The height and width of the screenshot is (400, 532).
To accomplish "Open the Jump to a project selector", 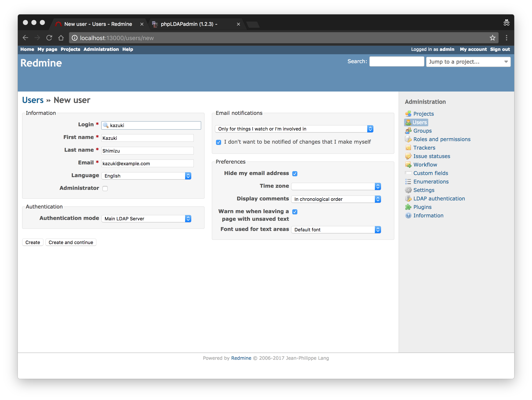I will (468, 62).
